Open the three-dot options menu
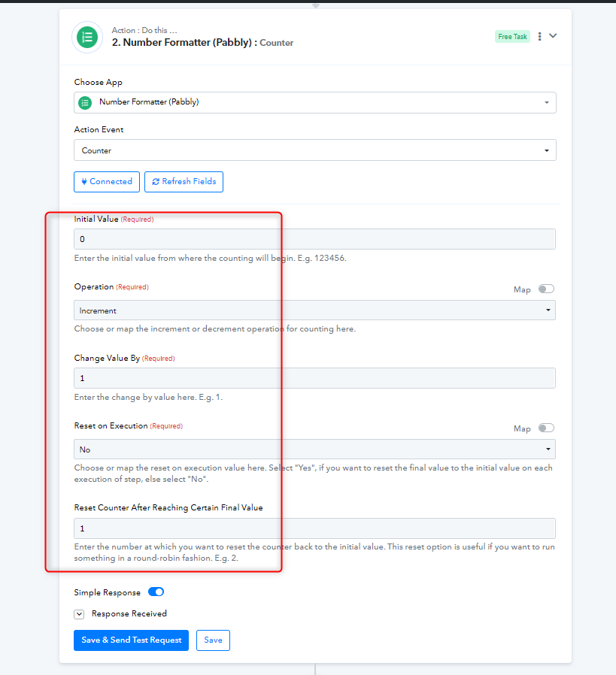 click(539, 37)
